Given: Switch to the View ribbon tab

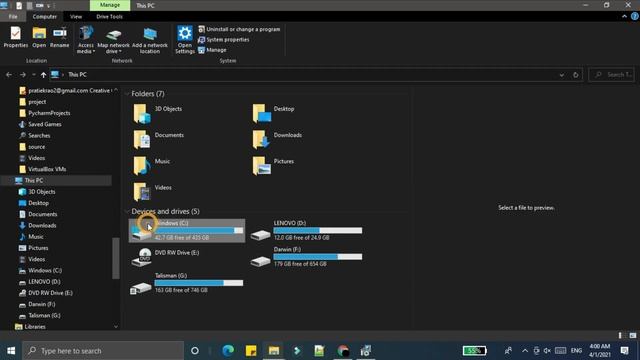Looking at the screenshot, I should click(x=76, y=17).
